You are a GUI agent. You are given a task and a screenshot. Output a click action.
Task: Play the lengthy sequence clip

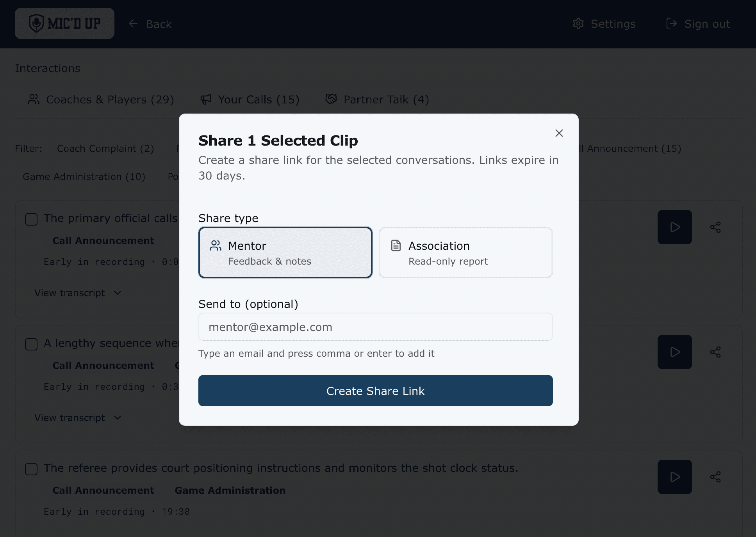click(x=674, y=352)
